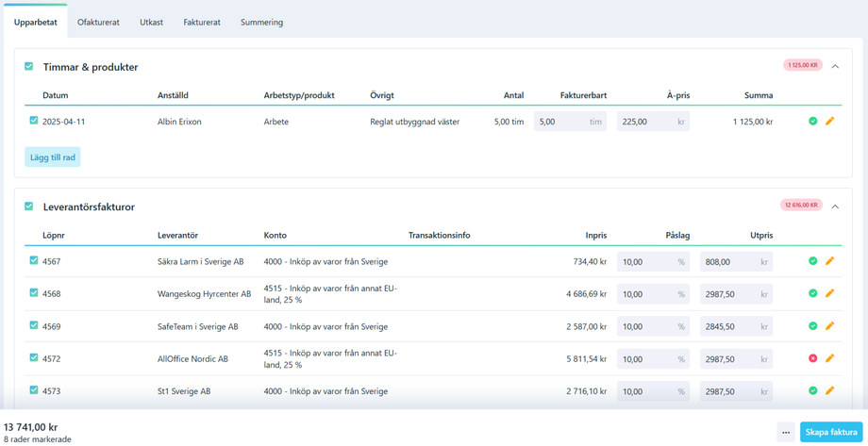Deselect invoice 4569 checkbox
The image size is (868, 446).
[x=34, y=325]
